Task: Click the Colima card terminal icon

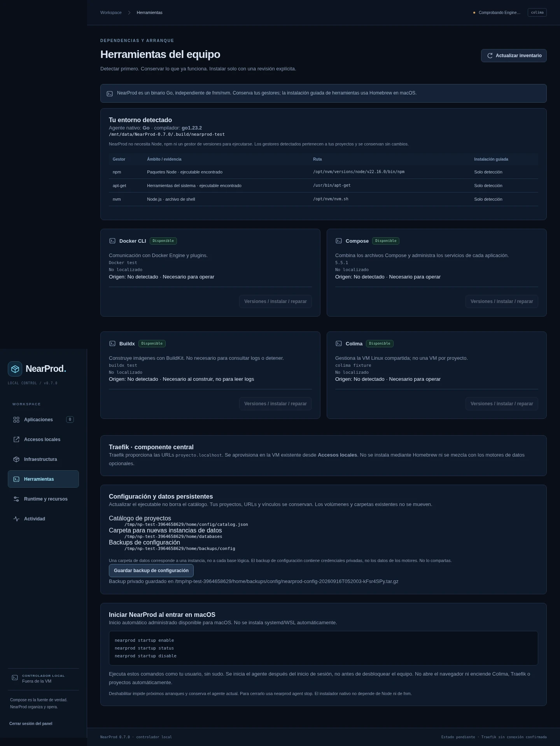Action: pyautogui.click(x=339, y=343)
